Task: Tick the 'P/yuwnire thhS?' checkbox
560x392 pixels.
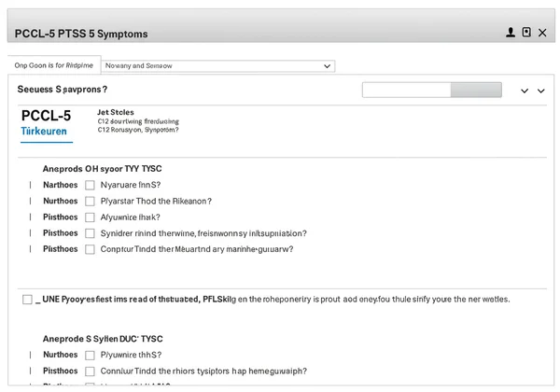Action: click(x=91, y=355)
